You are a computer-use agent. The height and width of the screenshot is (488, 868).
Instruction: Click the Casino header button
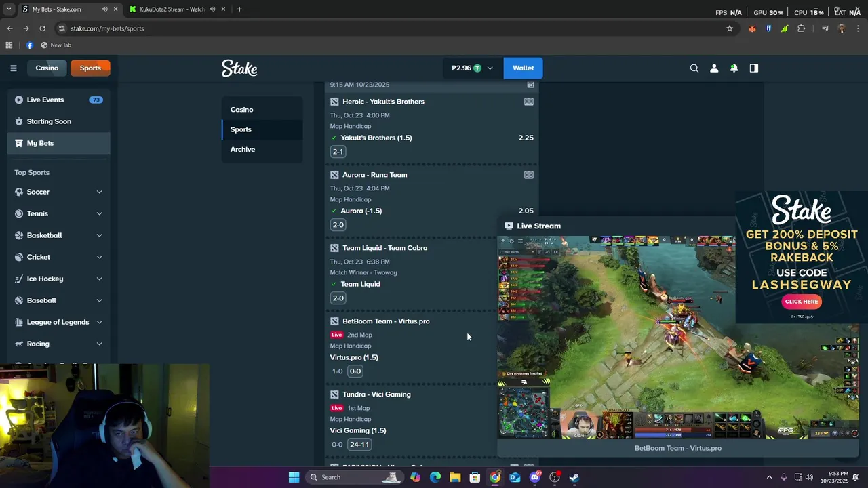coord(47,68)
